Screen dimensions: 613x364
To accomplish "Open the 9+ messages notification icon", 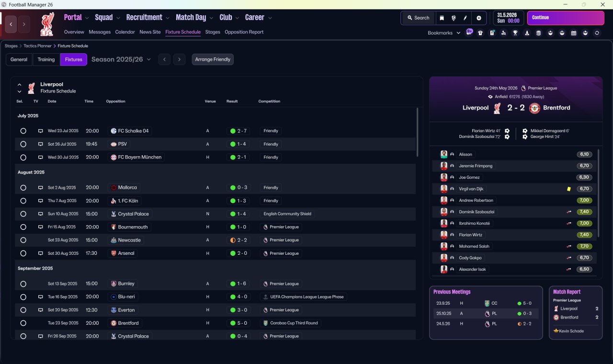I will click(469, 32).
